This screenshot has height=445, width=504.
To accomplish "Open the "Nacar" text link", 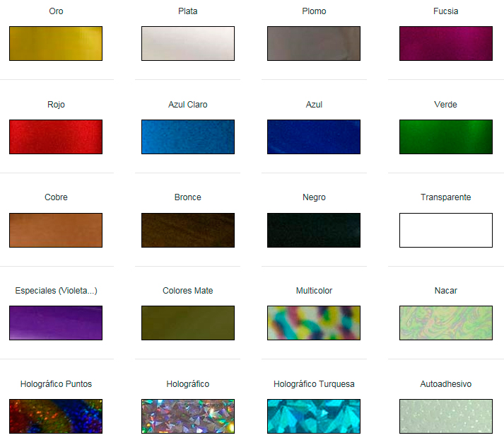I will (446, 291).
